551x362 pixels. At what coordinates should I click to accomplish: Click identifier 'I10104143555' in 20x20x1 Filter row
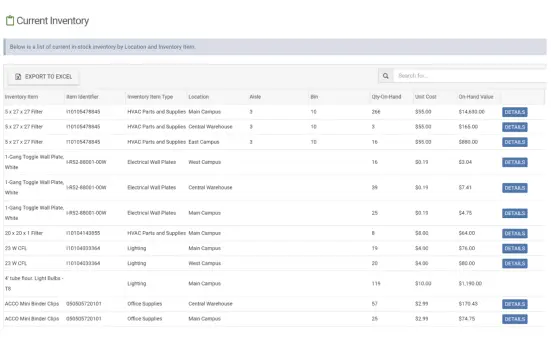coord(83,233)
